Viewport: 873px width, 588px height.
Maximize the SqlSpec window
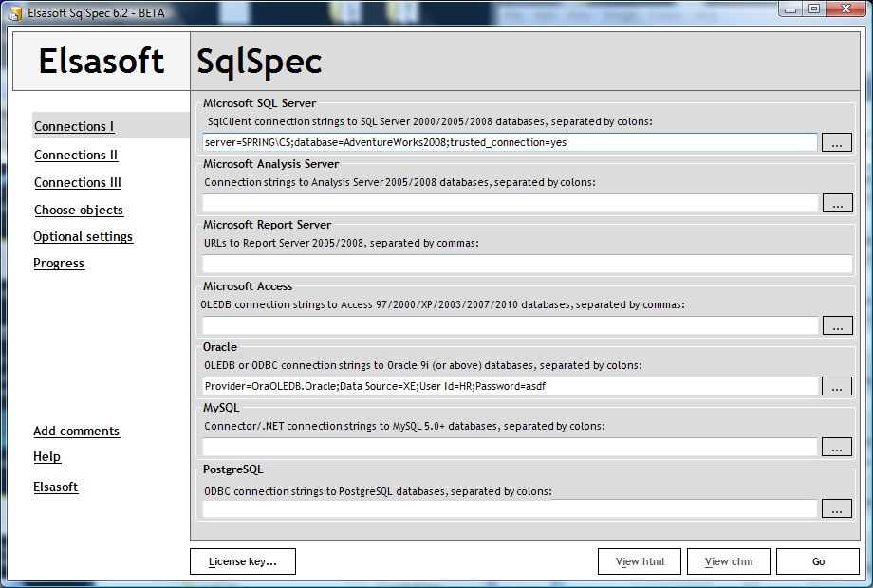tap(814, 9)
